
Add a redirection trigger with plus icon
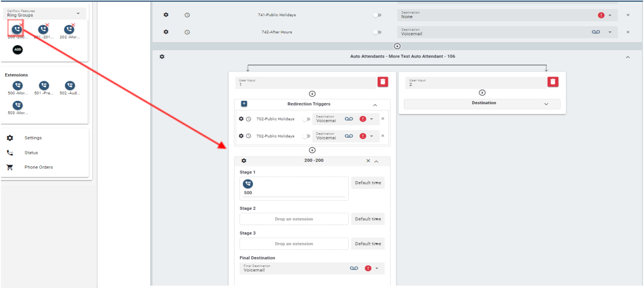(244, 104)
